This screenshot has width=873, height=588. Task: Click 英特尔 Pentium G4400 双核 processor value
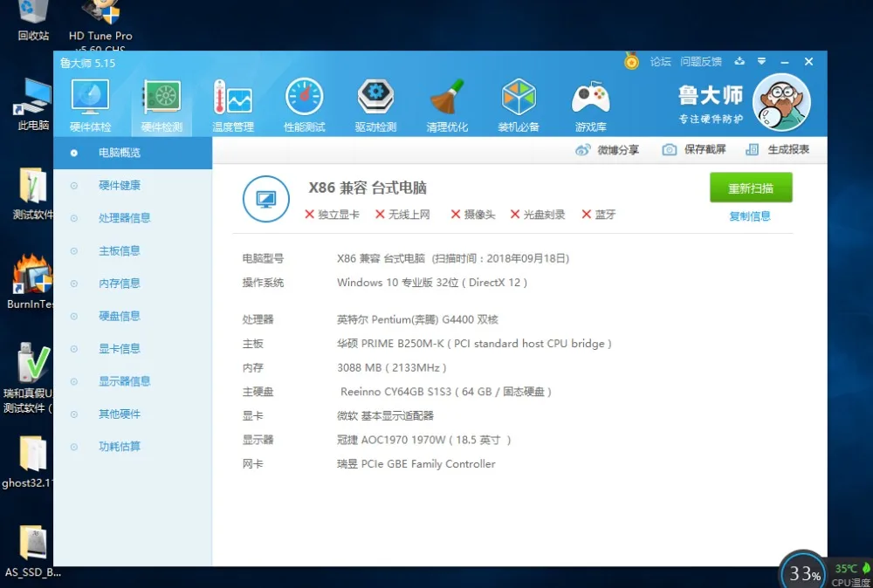click(x=417, y=320)
